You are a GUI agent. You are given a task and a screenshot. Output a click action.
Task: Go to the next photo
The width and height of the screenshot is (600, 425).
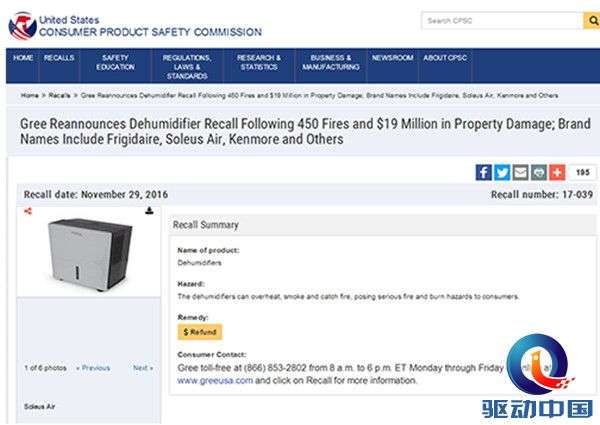pos(143,368)
